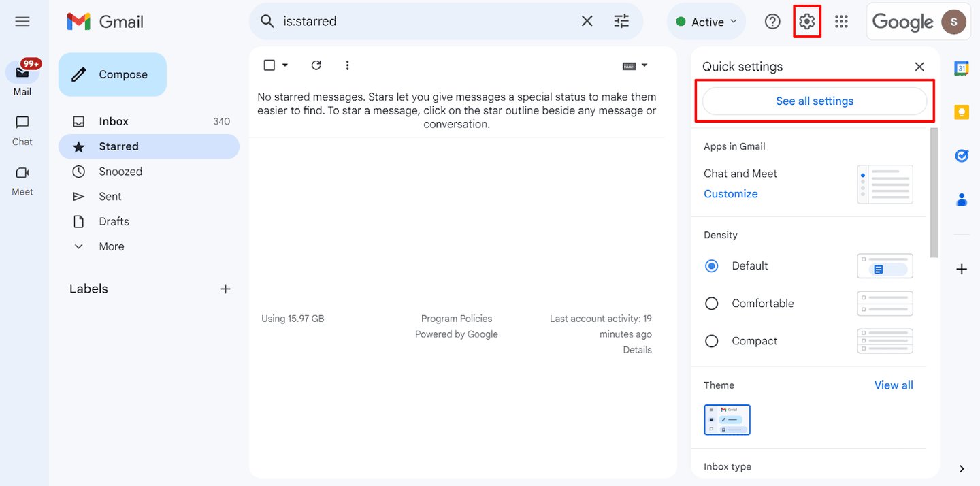Click the search magnifier icon
This screenshot has width=980, height=486.
point(267,21)
